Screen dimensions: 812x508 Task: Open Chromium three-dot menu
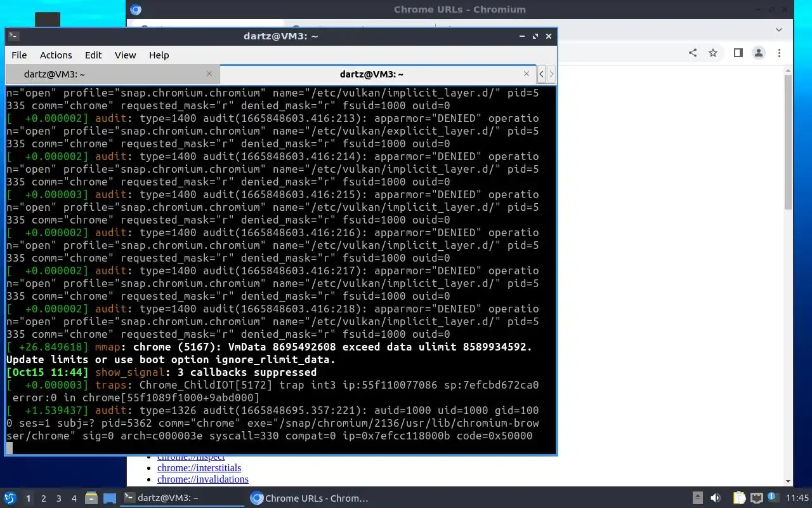click(x=779, y=53)
